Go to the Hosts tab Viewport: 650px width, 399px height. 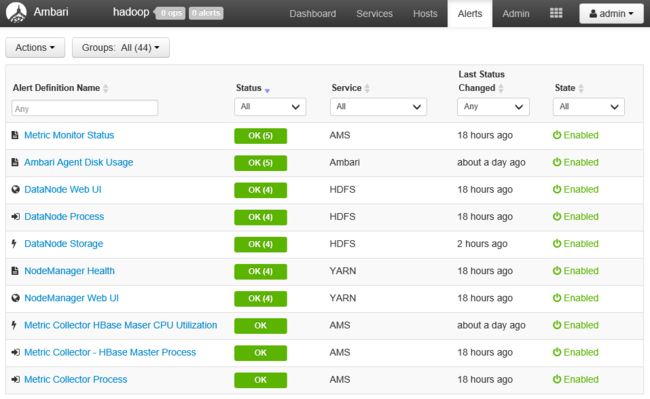coord(425,14)
